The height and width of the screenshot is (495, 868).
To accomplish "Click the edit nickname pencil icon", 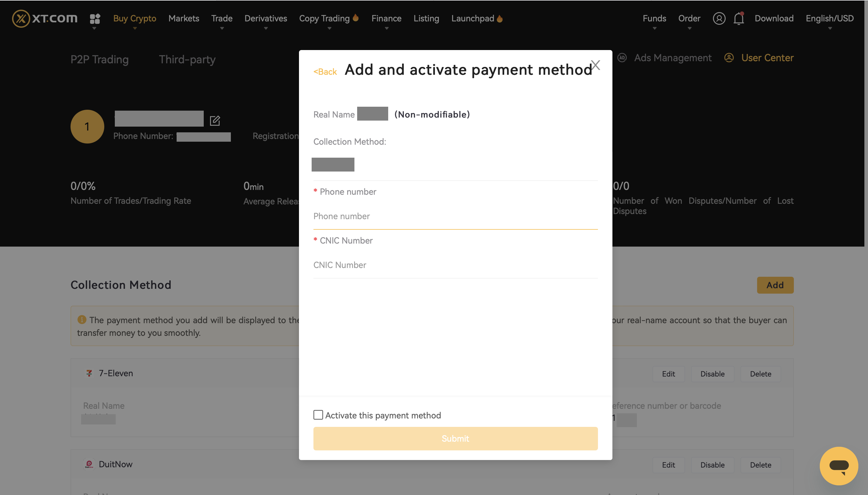I will tap(215, 120).
